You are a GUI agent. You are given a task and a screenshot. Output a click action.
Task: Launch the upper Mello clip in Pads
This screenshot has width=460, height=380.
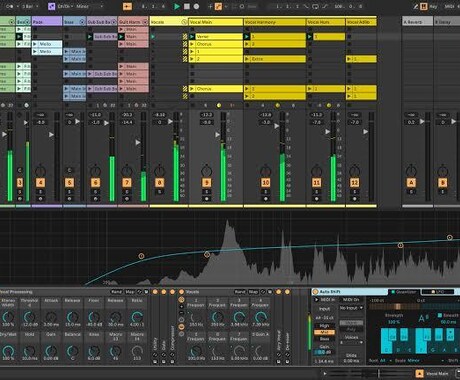tap(35, 44)
